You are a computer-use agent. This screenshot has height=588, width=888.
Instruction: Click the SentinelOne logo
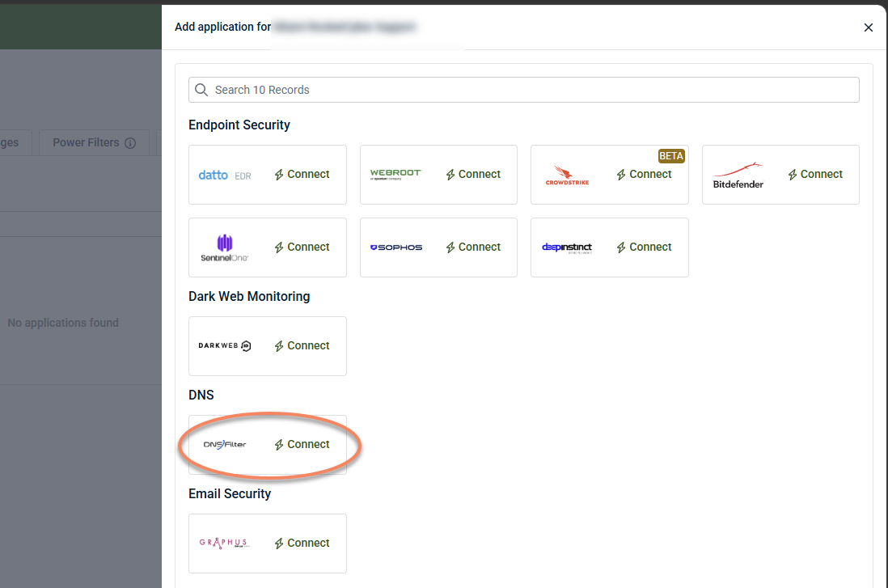(224, 247)
